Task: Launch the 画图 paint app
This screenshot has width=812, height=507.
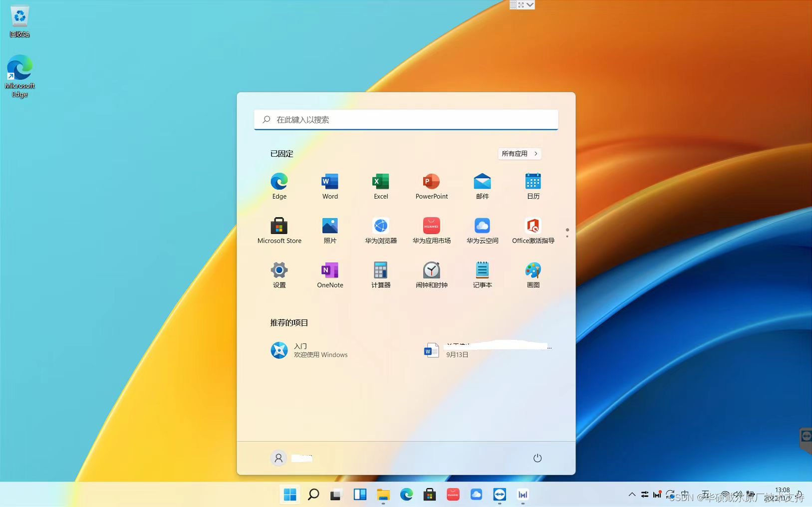Action: coord(533,275)
